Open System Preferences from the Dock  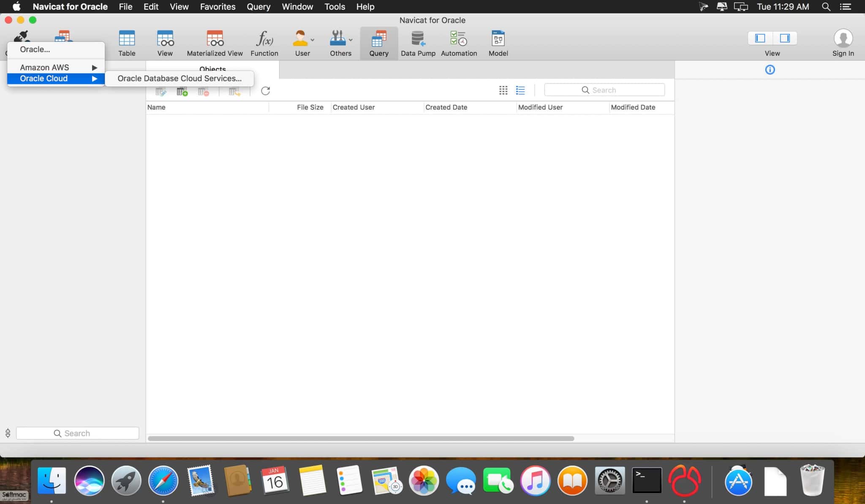(609, 480)
